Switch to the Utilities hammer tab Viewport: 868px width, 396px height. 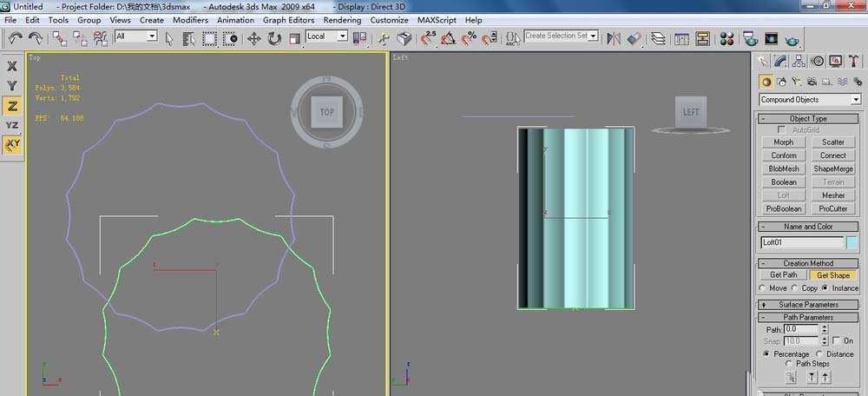pos(853,61)
